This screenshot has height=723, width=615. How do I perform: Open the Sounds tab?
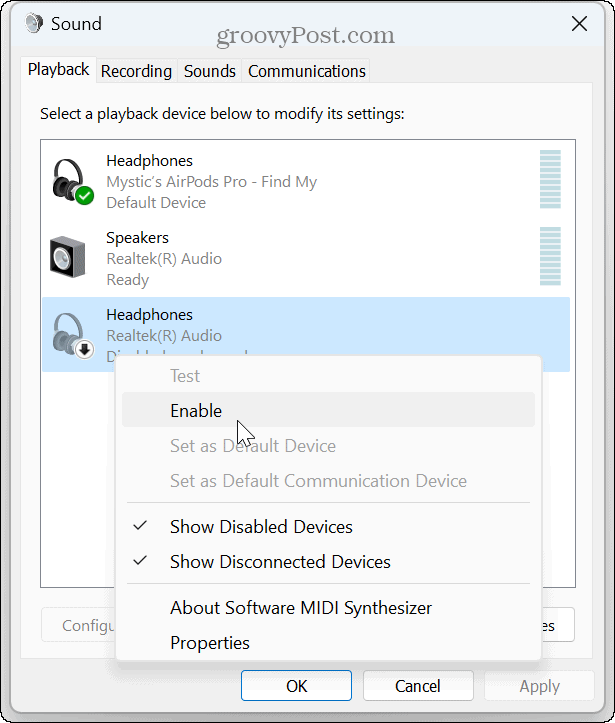[x=210, y=71]
